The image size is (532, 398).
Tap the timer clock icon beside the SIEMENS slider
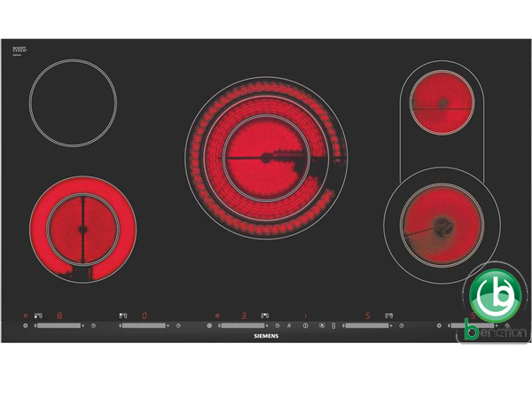coord(278,325)
